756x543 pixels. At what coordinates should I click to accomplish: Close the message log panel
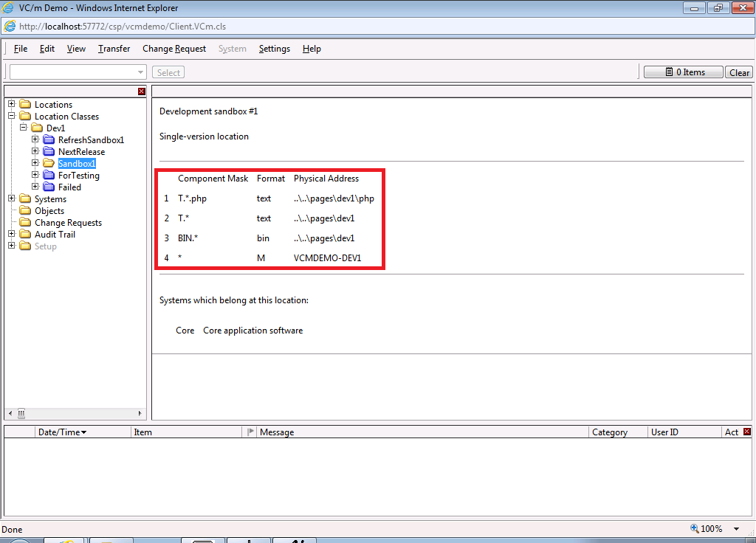pos(746,432)
